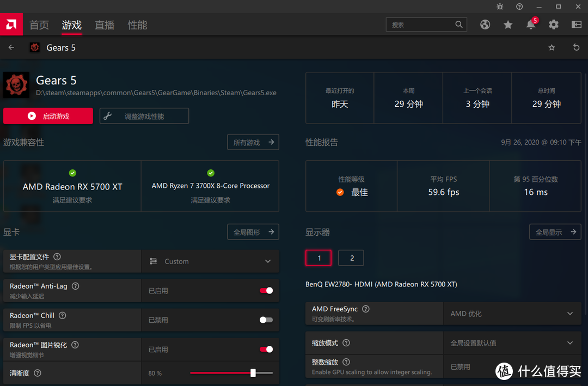Click the AMD logo icon
Screen dimensions: 588x386
11,24
